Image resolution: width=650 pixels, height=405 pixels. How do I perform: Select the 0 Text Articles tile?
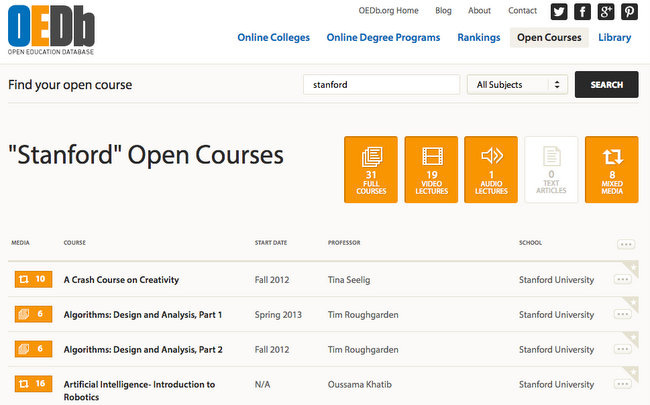551,170
